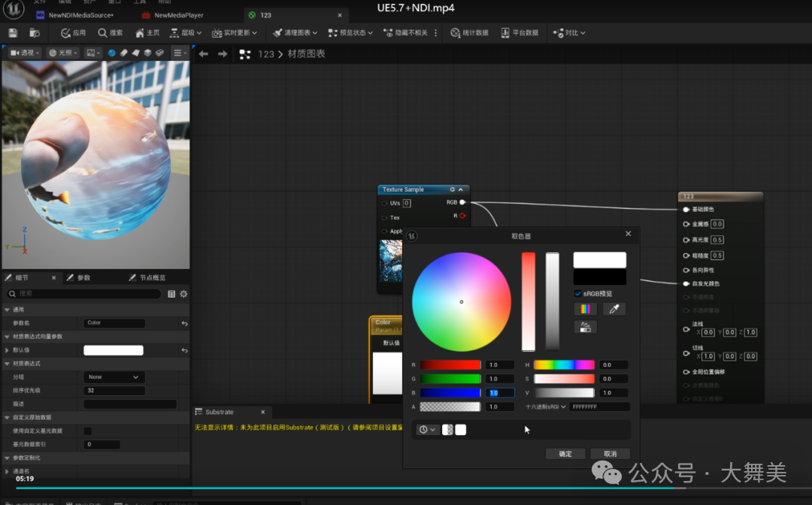Pick a color with the eyedropper tool
This screenshot has height=505, width=812.
tap(614, 309)
